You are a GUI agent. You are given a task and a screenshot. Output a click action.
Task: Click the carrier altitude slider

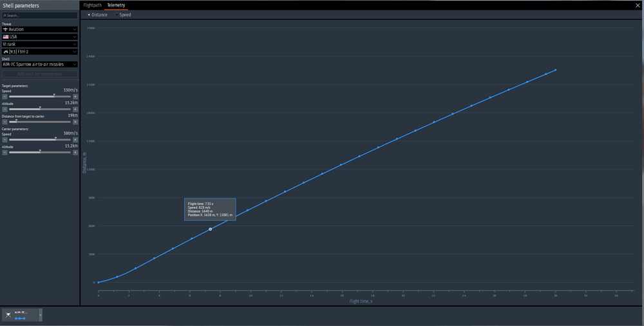coord(40,153)
